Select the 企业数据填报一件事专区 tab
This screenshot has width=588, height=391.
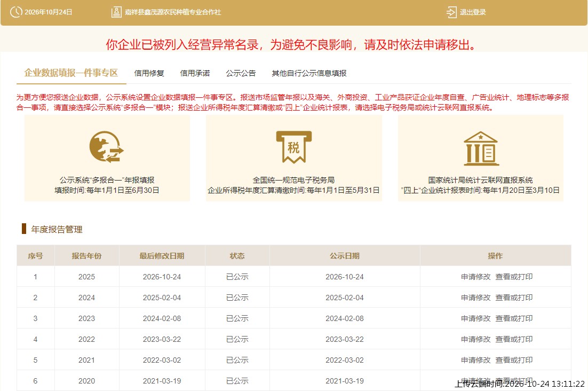click(71, 73)
